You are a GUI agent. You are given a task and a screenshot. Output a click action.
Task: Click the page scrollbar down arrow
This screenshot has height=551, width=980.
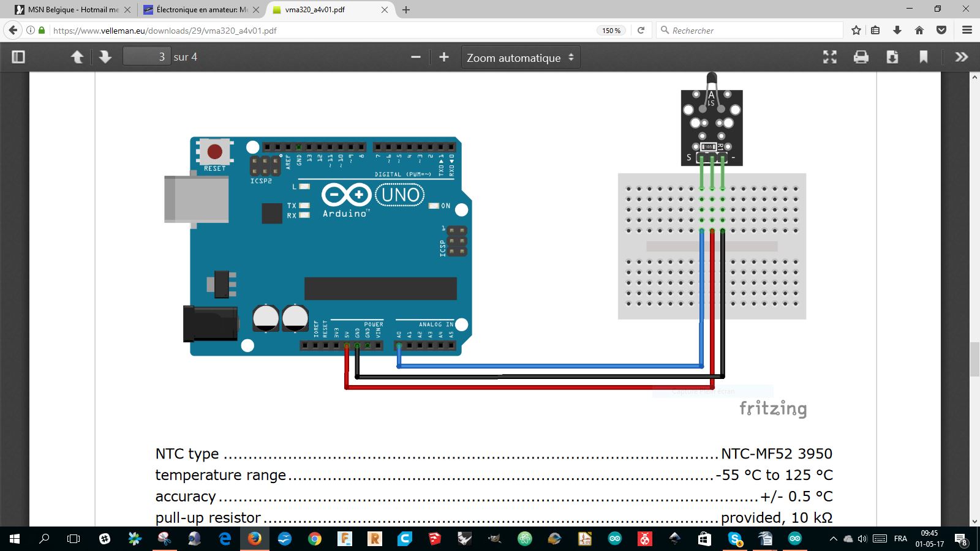[x=974, y=522]
